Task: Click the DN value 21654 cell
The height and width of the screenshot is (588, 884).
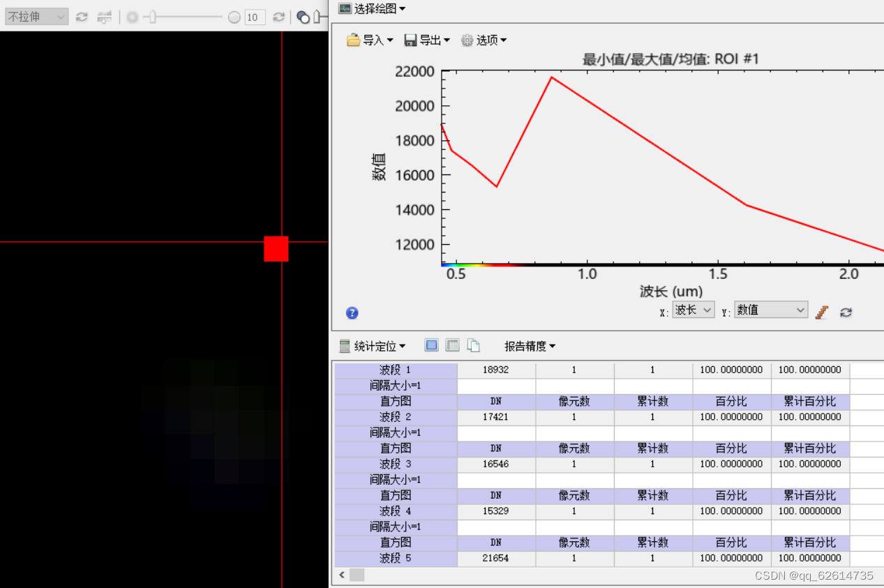Action: tap(496, 558)
